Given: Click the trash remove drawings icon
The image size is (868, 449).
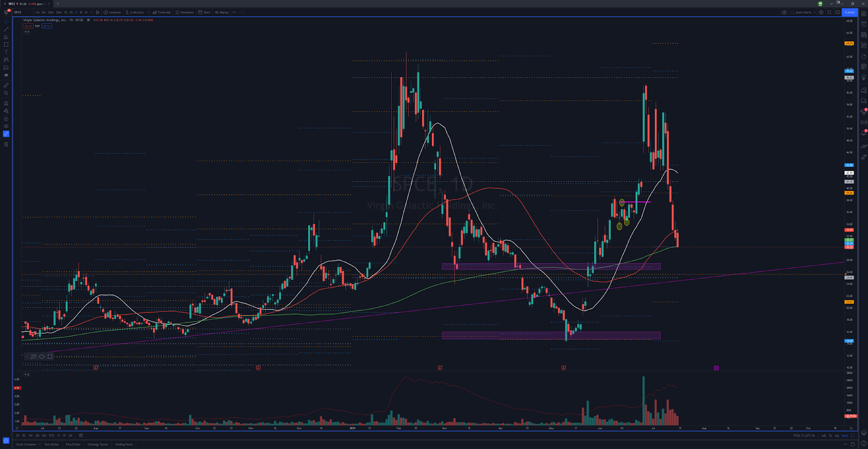Looking at the screenshot, I should click(x=6, y=144).
